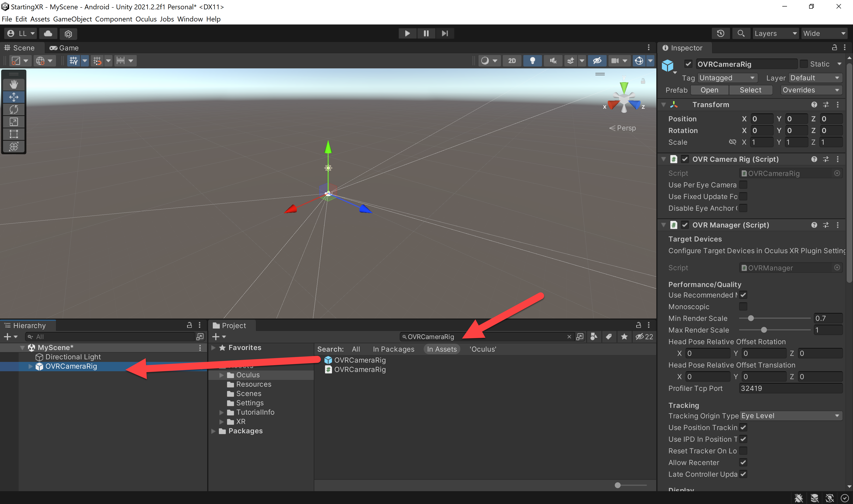Toggle 2D scene view mode
The height and width of the screenshot is (504, 853).
512,61
